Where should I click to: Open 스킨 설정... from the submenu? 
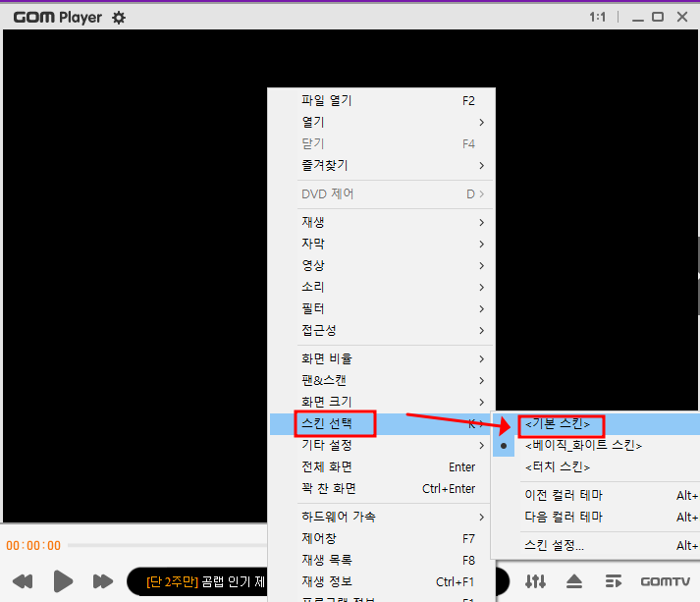(597, 545)
